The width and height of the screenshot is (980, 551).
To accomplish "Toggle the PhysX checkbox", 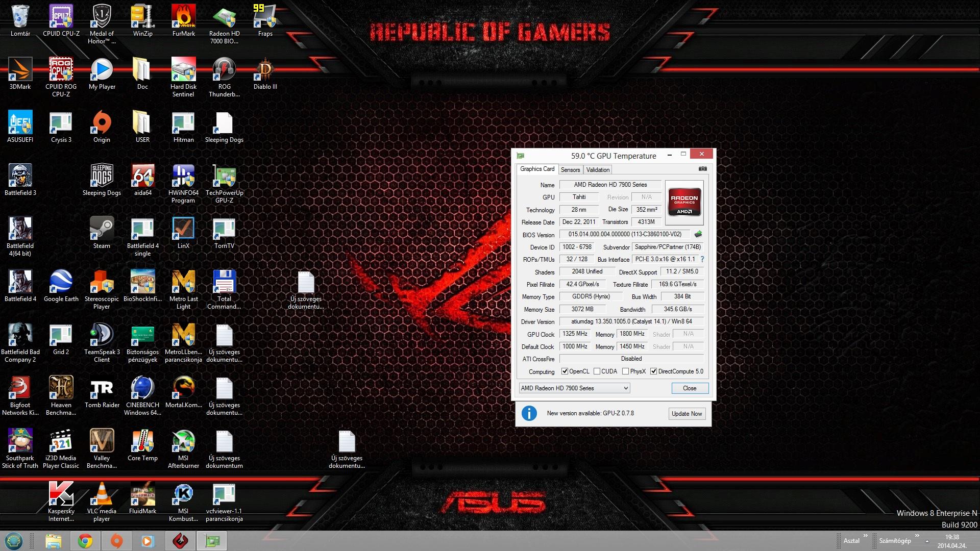I will pyautogui.click(x=625, y=371).
